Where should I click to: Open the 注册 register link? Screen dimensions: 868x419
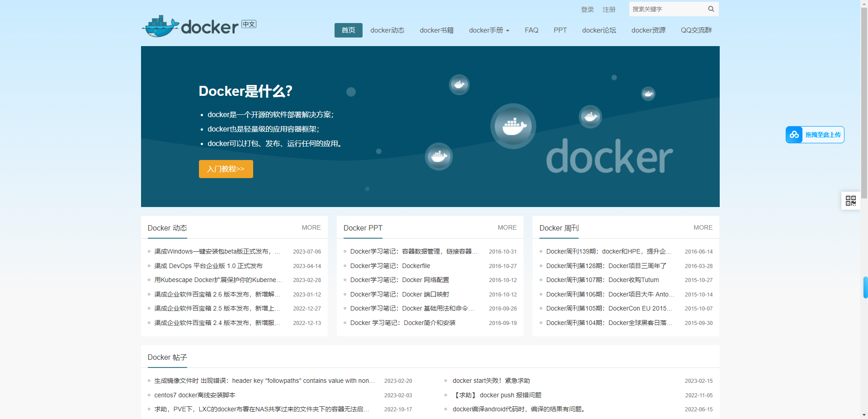point(609,9)
